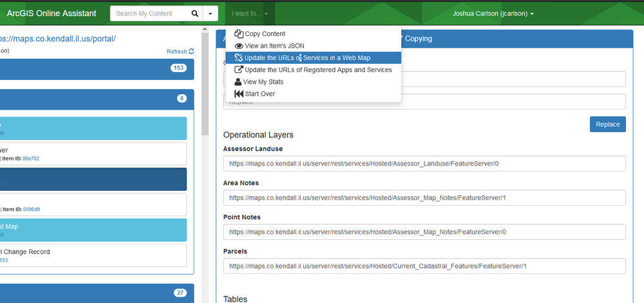Image resolution: width=644 pixels, height=303 pixels.
Task: Expand the folder header with 153 items
Action: point(97,69)
